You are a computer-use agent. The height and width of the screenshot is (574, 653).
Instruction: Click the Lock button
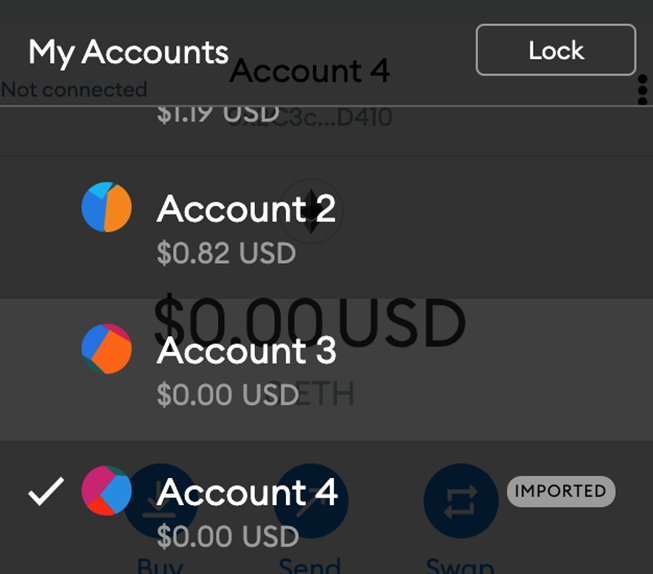click(x=555, y=50)
